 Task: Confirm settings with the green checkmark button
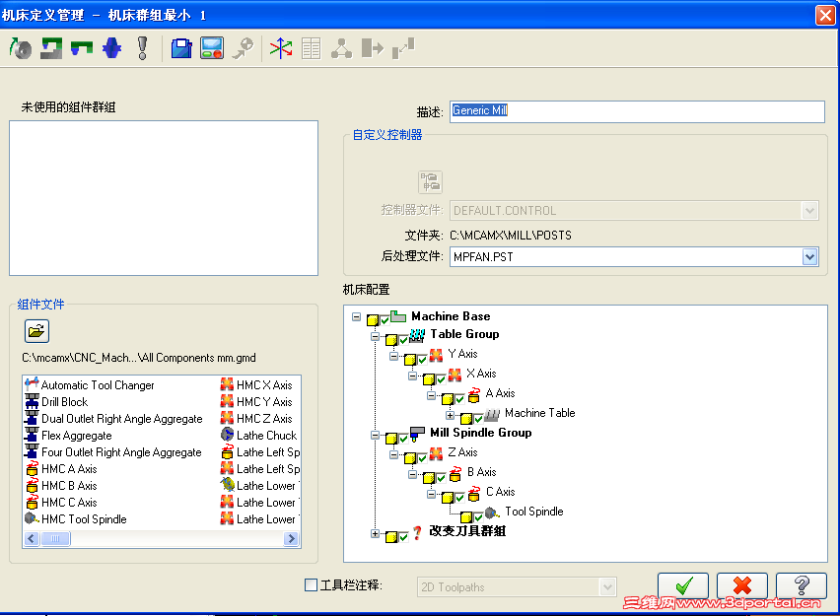[683, 585]
